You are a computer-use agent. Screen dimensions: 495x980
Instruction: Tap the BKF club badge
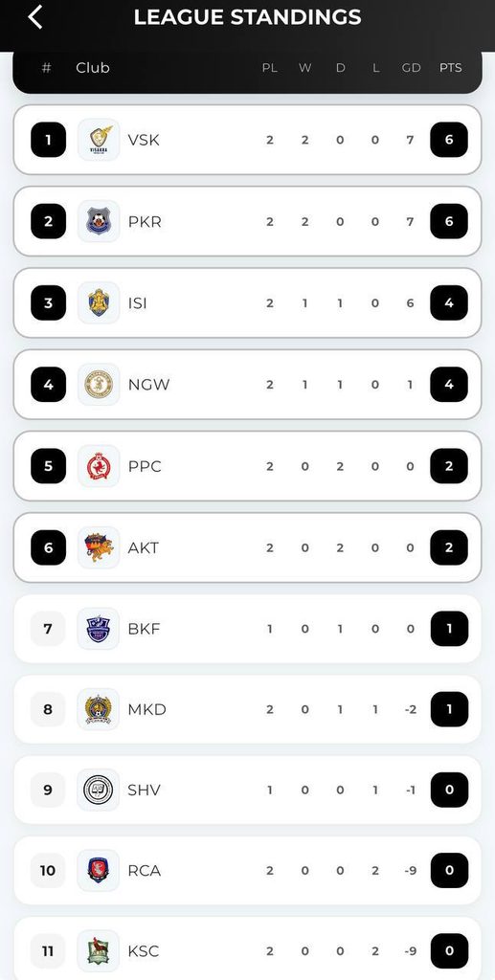click(x=99, y=629)
